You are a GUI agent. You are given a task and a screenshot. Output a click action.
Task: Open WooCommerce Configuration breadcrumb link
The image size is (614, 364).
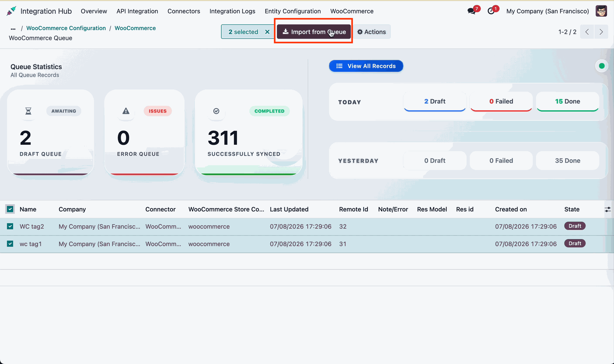coord(66,28)
